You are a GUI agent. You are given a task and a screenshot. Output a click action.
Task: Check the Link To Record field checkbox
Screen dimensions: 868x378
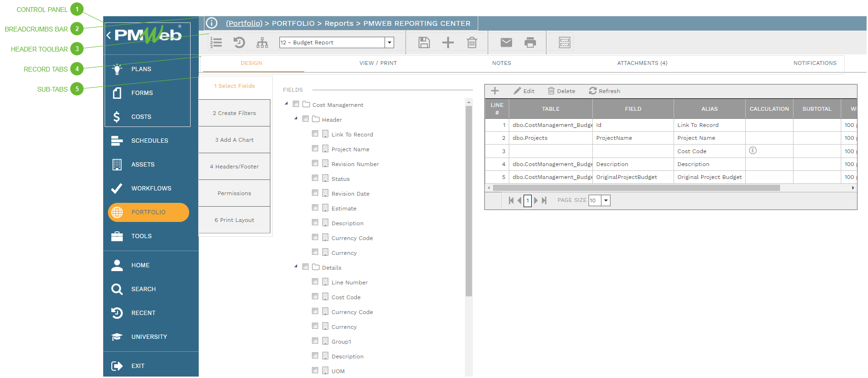tap(315, 134)
